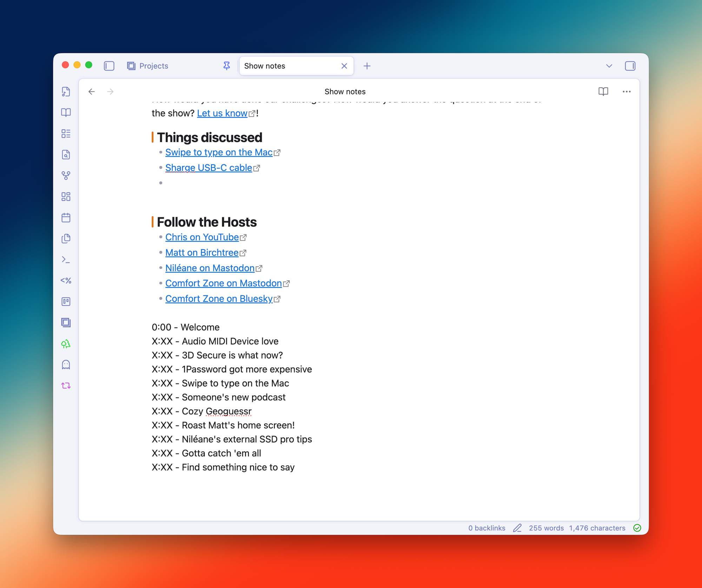Open the calendar daily note icon
This screenshot has width=702, height=588.
click(66, 218)
